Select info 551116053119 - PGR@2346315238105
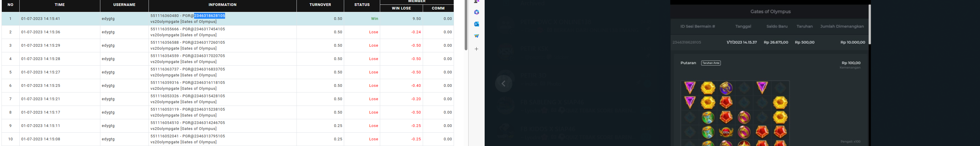This screenshot has width=980, height=146. point(188,109)
